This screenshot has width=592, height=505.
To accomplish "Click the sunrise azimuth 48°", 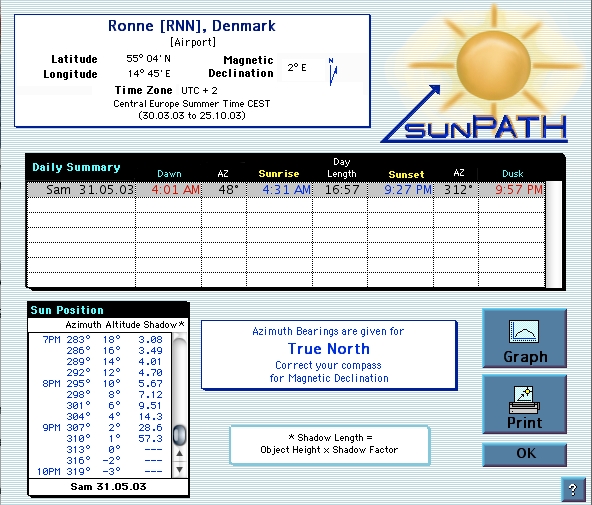I will (x=228, y=189).
